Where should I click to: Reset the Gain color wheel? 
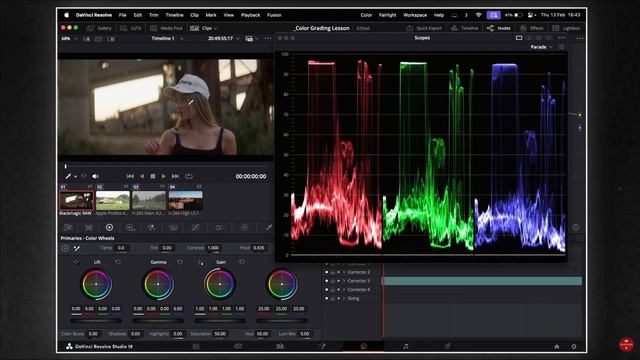tap(242, 262)
